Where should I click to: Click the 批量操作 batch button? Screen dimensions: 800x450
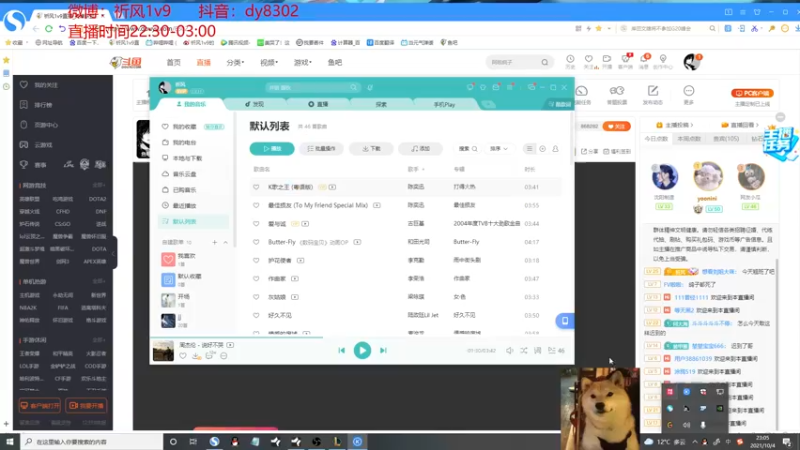tap(321, 148)
